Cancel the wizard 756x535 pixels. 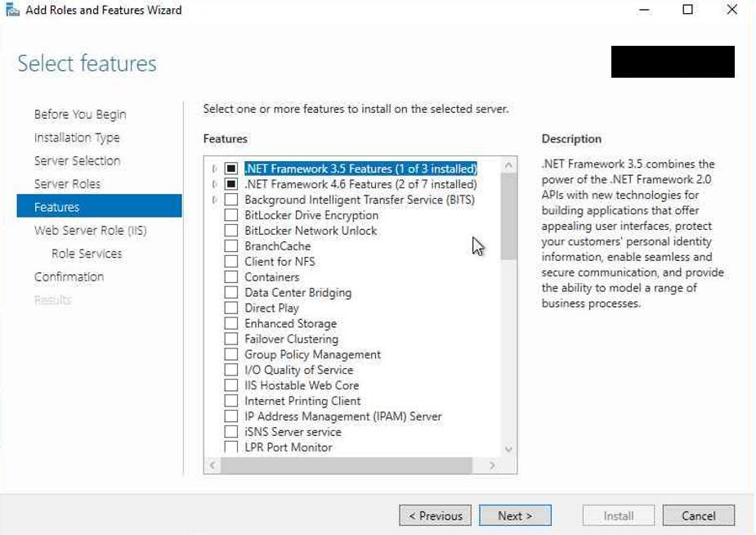(699, 515)
